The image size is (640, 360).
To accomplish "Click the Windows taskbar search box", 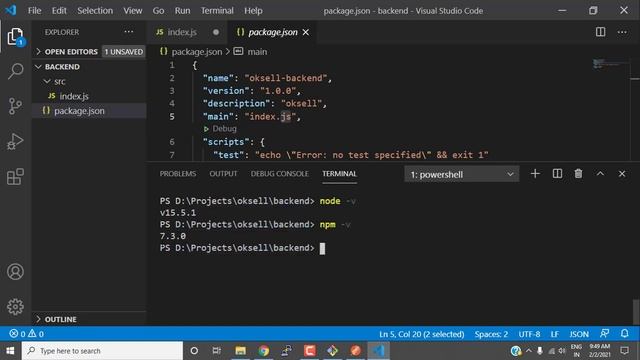I will pos(102,351).
